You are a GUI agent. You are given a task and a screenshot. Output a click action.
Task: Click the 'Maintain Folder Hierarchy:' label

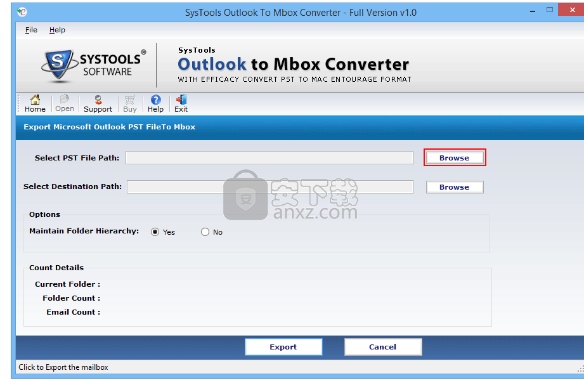(x=84, y=231)
